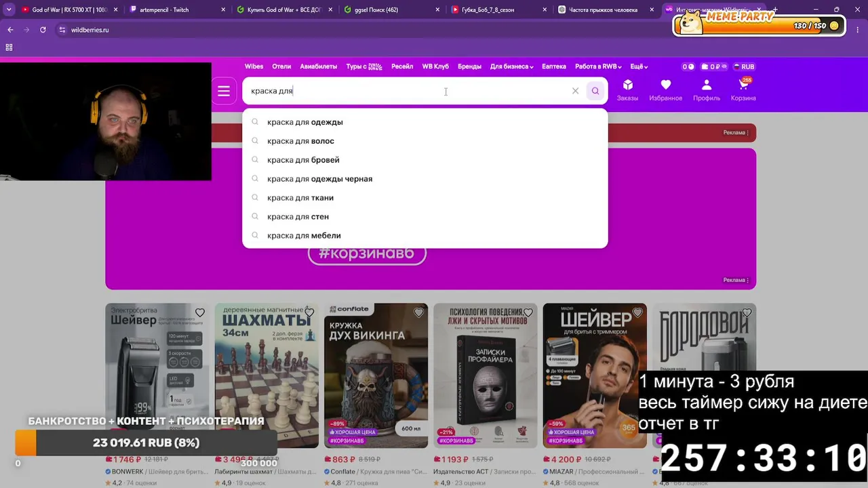Select suggestion краска для мебели
Screen dimensions: 868x488
pyautogui.click(x=425, y=236)
